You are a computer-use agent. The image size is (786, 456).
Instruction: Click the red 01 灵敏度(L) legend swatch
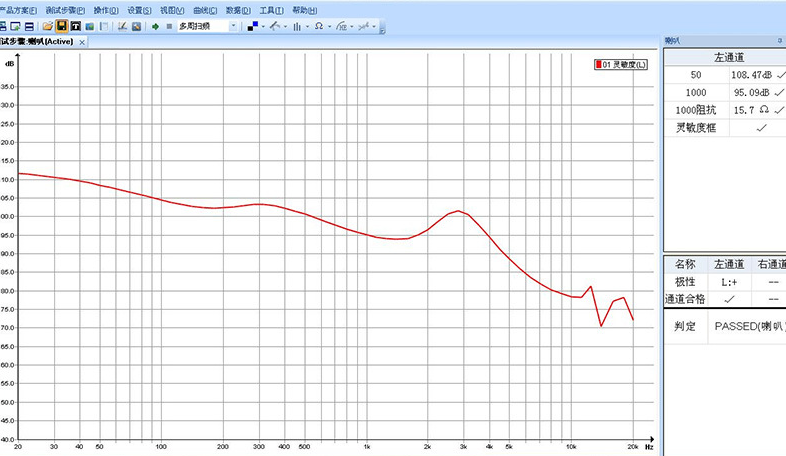pyautogui.click(x=598, y=64)
